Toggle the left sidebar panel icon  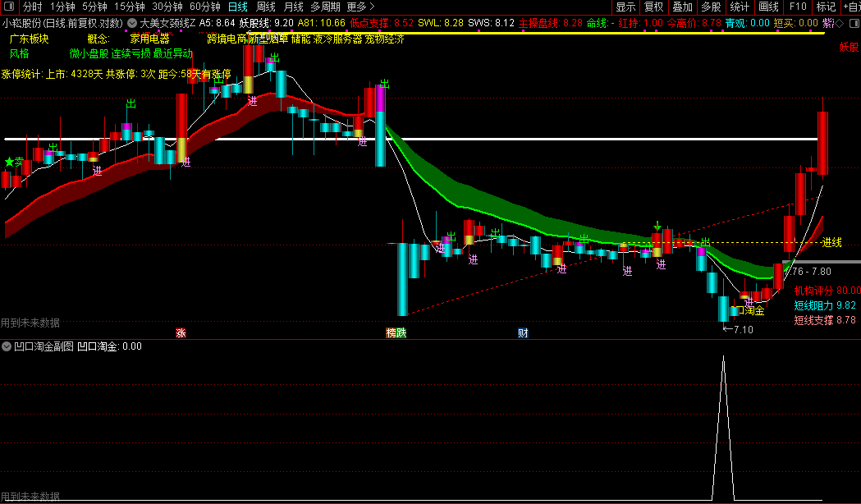pyautogui.click(x=9, y=7)
